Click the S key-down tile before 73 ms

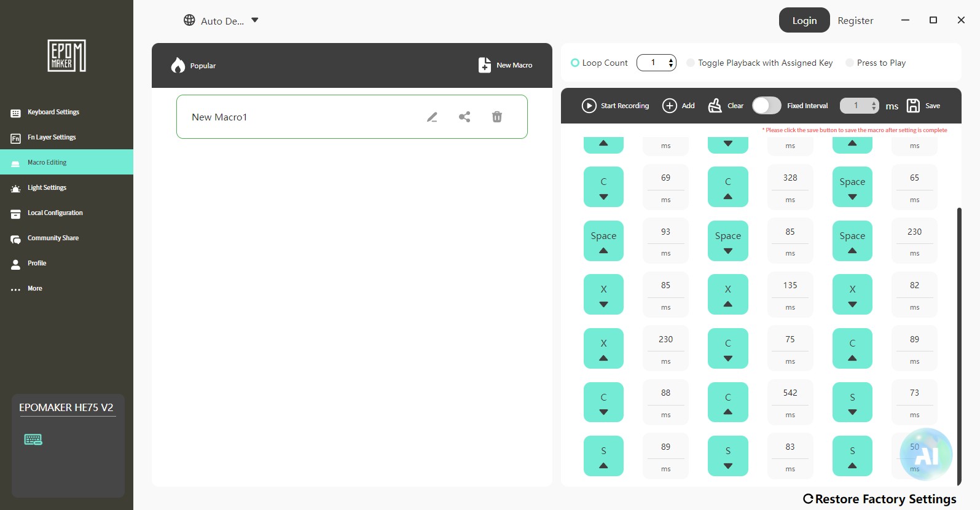[852, 402]
